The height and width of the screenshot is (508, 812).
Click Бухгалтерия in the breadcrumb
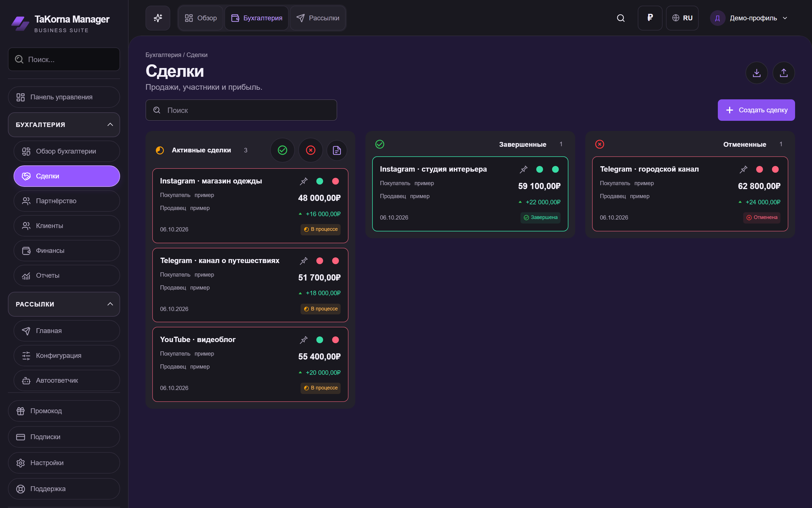tap(164, 55)
